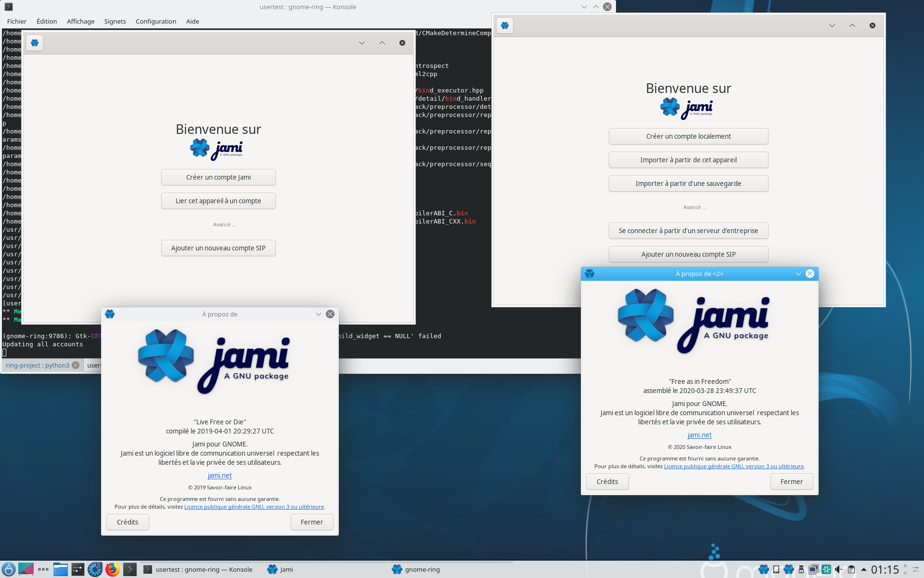
Task: Click Jami menu icon in right window headerbar
Action: (x=505, y=26)
